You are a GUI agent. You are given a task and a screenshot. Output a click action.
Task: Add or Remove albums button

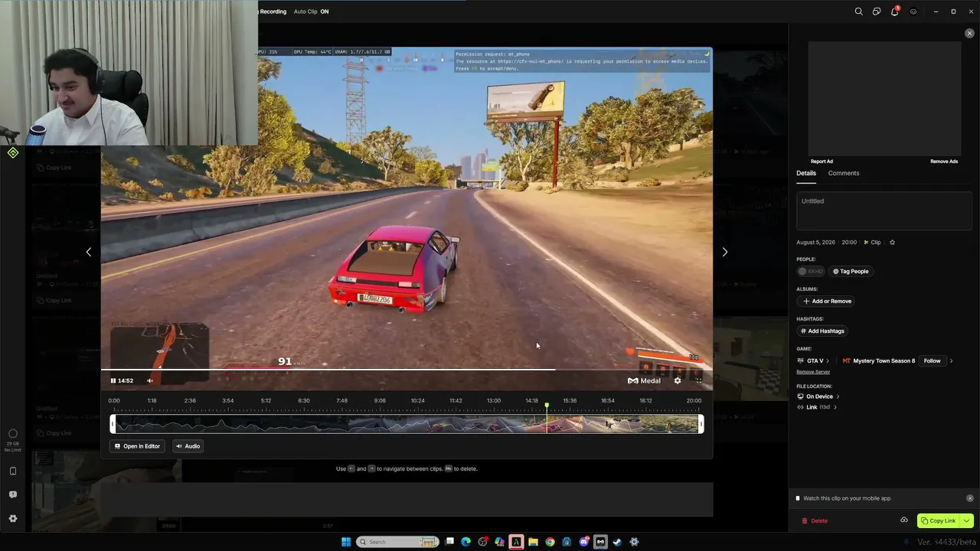pyautogui.click(x=827, y=301)
